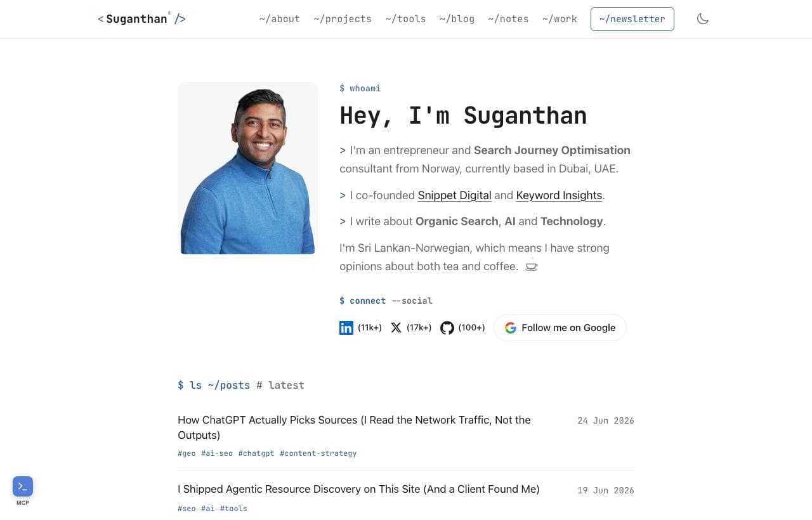
Task: Open the GitHub profile icon
Action: click(x=447, y=328)
